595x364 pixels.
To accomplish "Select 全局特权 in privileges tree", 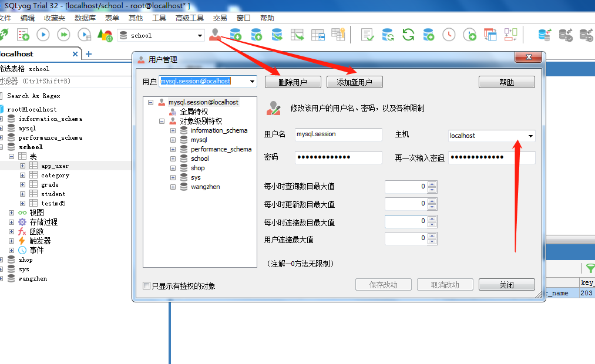I will 194,112.
